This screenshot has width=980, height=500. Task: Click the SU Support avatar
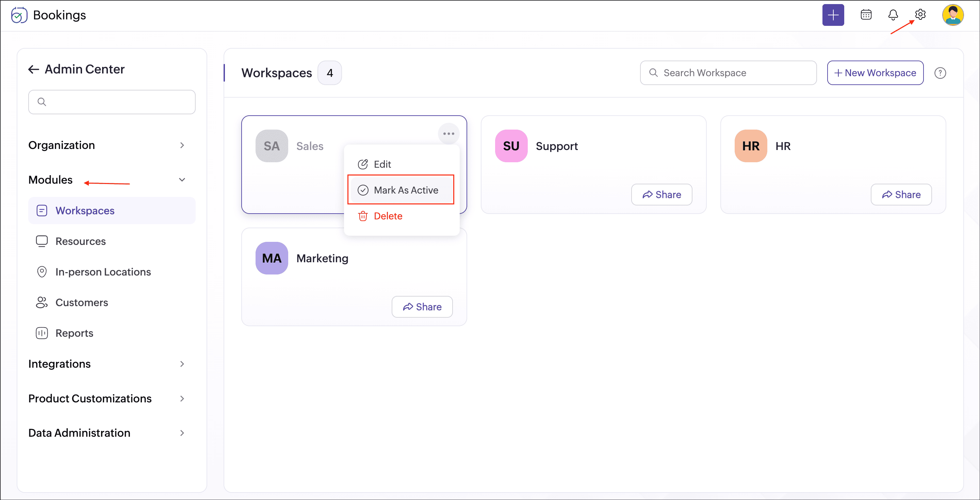click(x=511, y=146)
